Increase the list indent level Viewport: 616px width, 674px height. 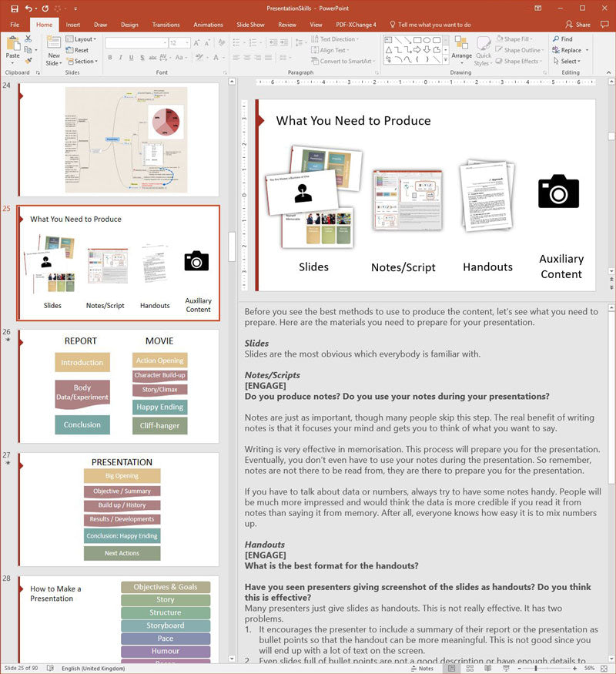[284, 42]
